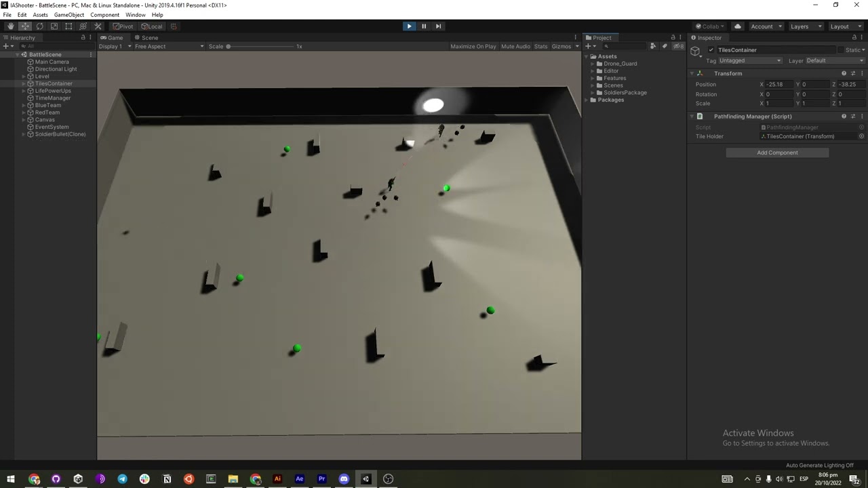Open the File menu
The image size is (868, 488).
(7, 15)
